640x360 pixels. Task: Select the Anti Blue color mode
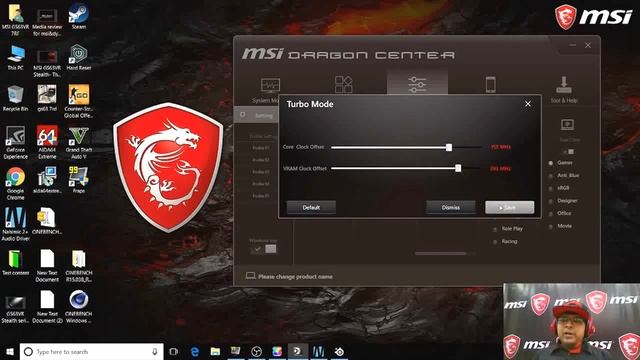coord(564,176)
